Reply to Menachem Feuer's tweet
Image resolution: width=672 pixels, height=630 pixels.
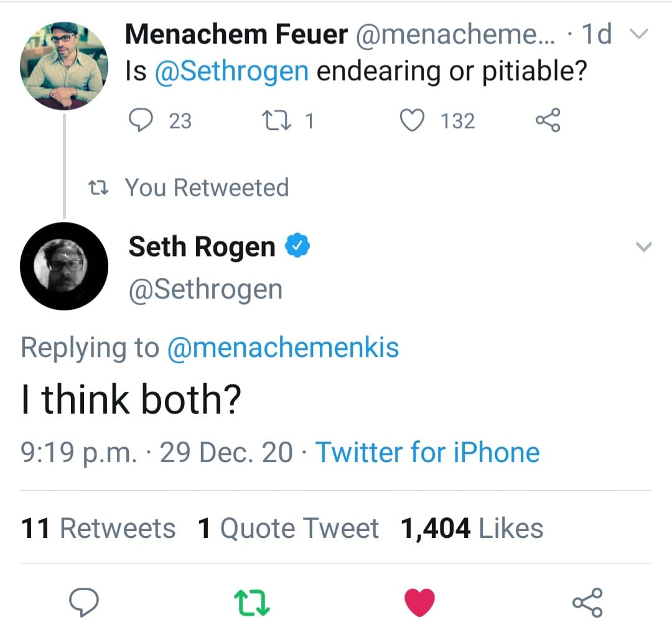[144, 120]
